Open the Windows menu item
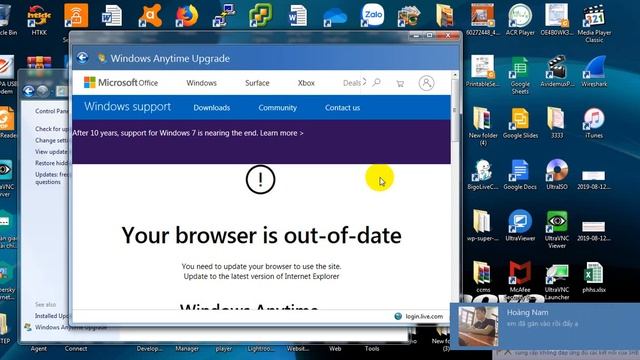Screen dimensions: 640x360 coord(201,83)
